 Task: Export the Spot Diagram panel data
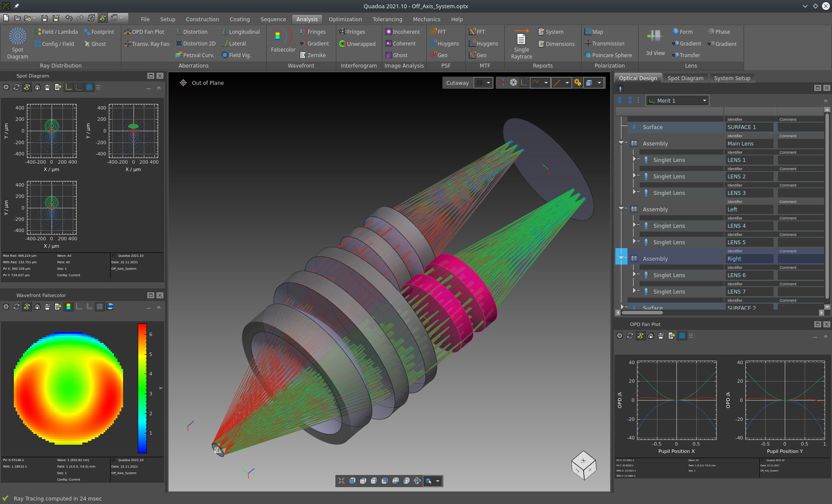58,87
